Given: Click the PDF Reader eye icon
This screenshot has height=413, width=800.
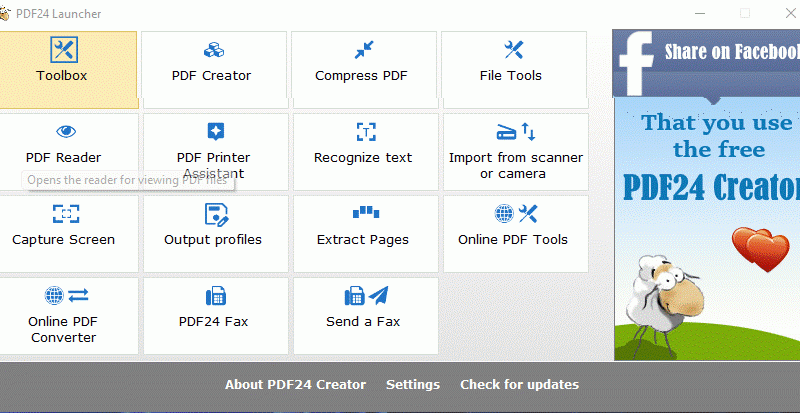Looking at the screenshot, I should tap(66, 131).
